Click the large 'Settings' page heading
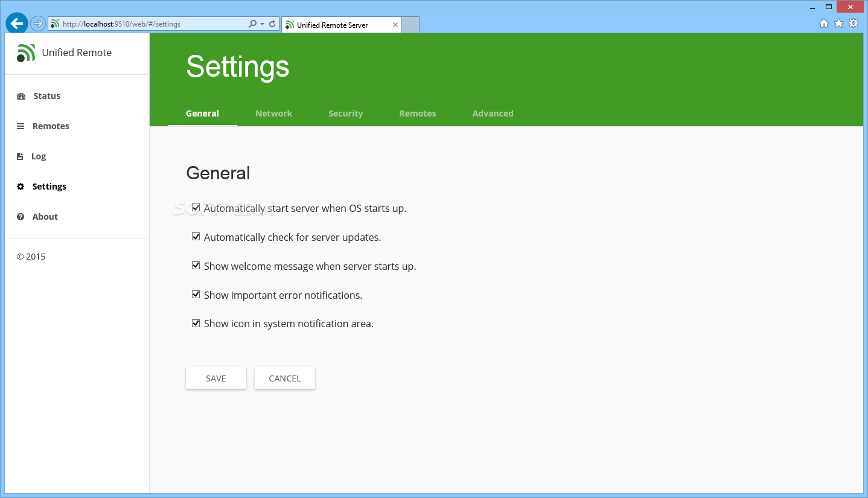Image resolution: width=868 pixels, height=498 pixels. tap(238, 66)
